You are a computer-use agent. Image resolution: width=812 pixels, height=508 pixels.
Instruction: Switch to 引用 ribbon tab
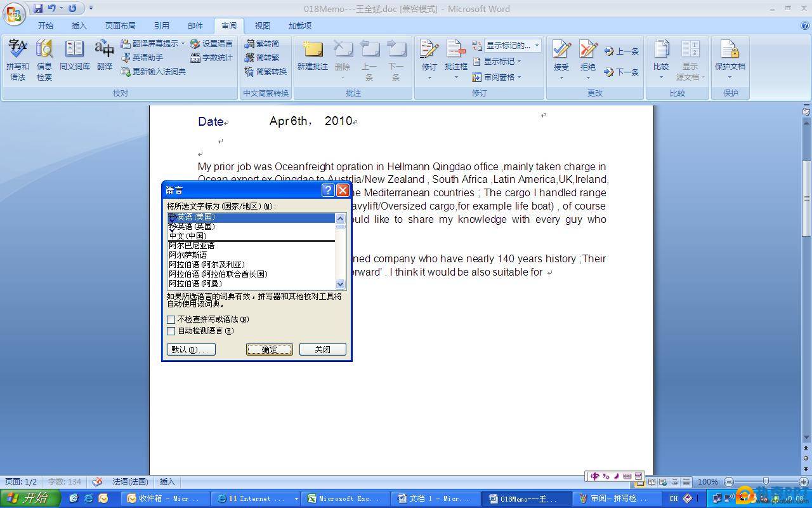tap(162, 26)
